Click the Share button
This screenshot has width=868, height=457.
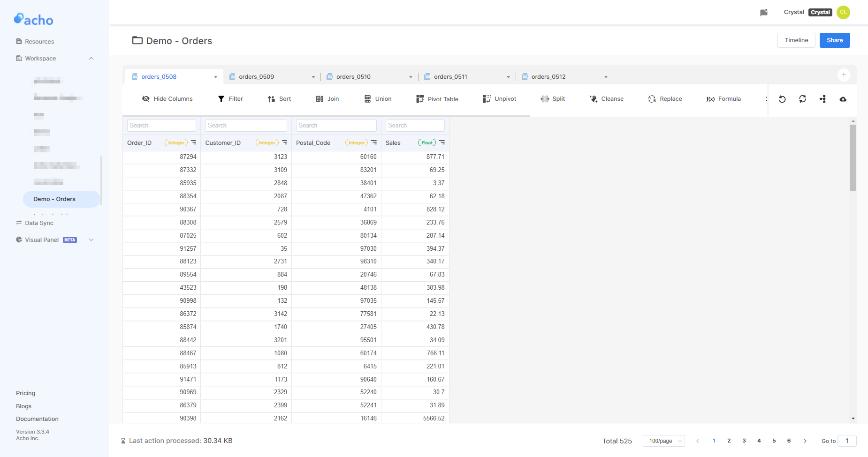coord(834,40)
